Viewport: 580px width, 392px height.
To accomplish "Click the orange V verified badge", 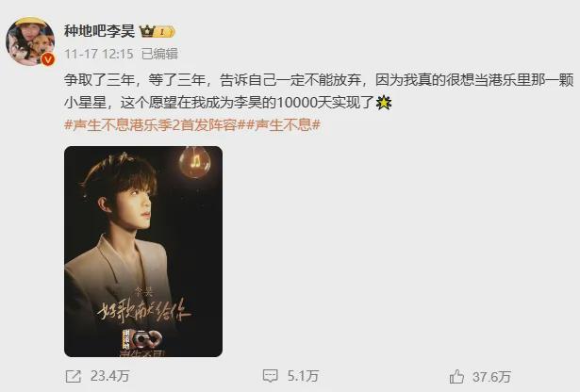I will [48, 58].
